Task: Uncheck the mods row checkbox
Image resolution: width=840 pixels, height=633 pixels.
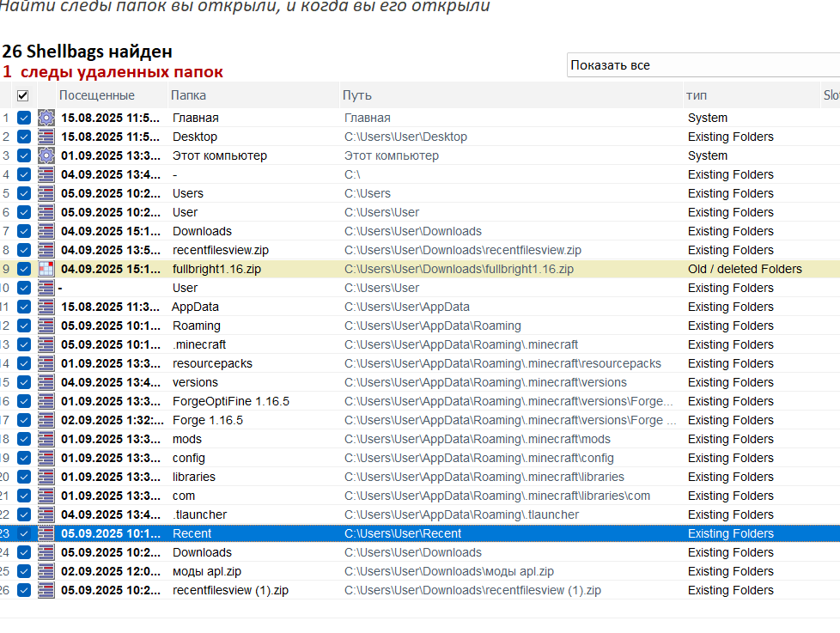Action: (23, 439)
